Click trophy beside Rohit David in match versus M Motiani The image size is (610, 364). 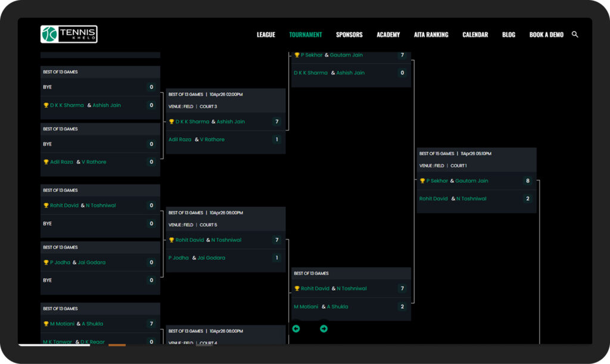click(297, 288)
